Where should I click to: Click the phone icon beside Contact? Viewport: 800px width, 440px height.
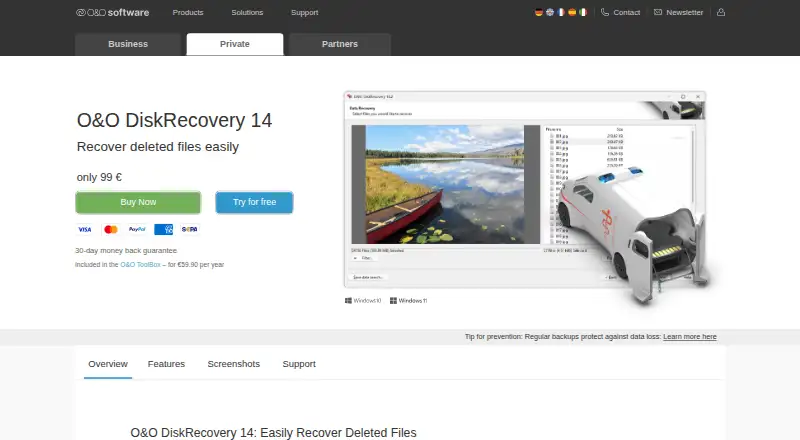tap(605, 12)
